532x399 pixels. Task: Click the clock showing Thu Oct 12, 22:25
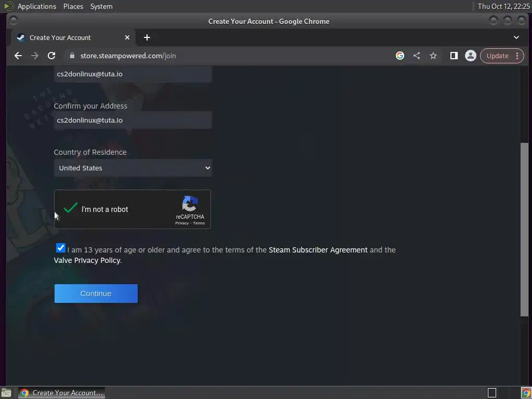503,6
